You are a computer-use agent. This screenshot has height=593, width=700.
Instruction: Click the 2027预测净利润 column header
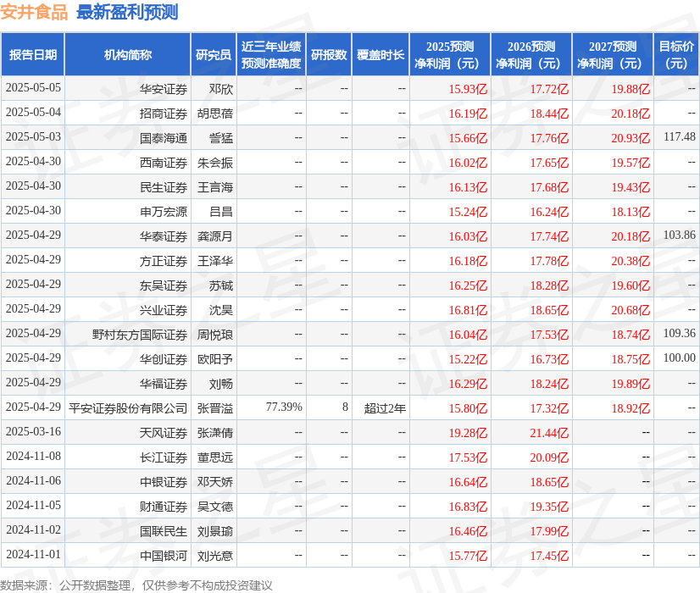coord(613,55)
